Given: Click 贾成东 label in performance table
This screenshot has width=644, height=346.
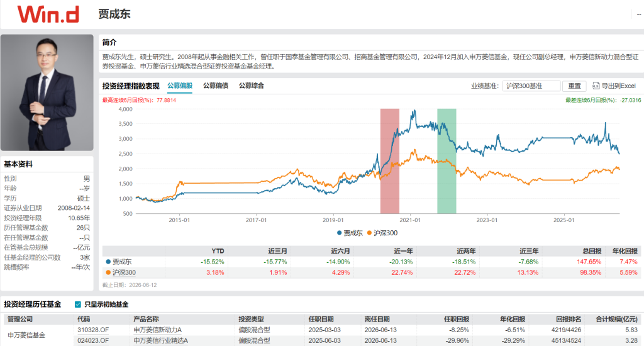Looking at the screenshot, I should coord(122,262).
